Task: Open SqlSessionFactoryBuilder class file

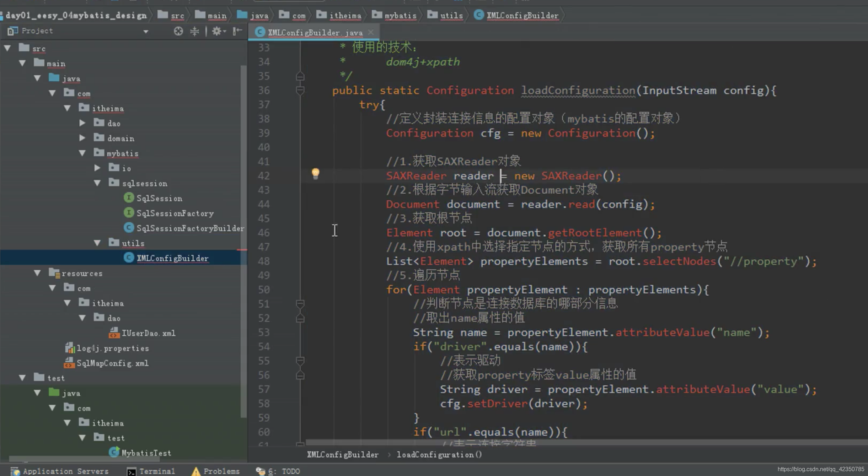Action: point(190,228)
